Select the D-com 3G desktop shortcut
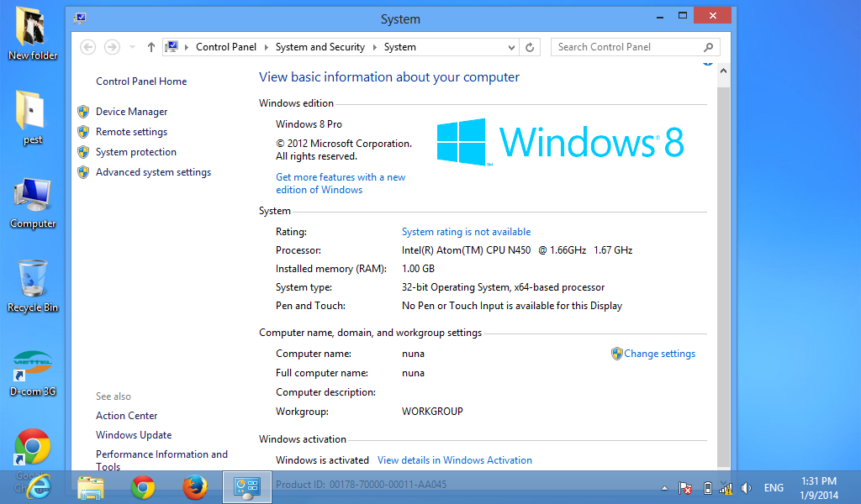The image size is (861, 504). [33, 374]
